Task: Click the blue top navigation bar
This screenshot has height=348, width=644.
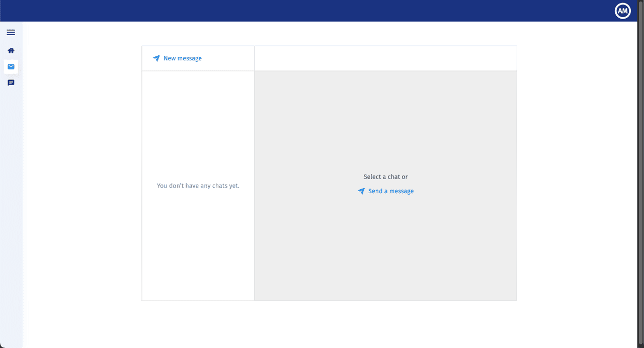Action: [302, 11]
